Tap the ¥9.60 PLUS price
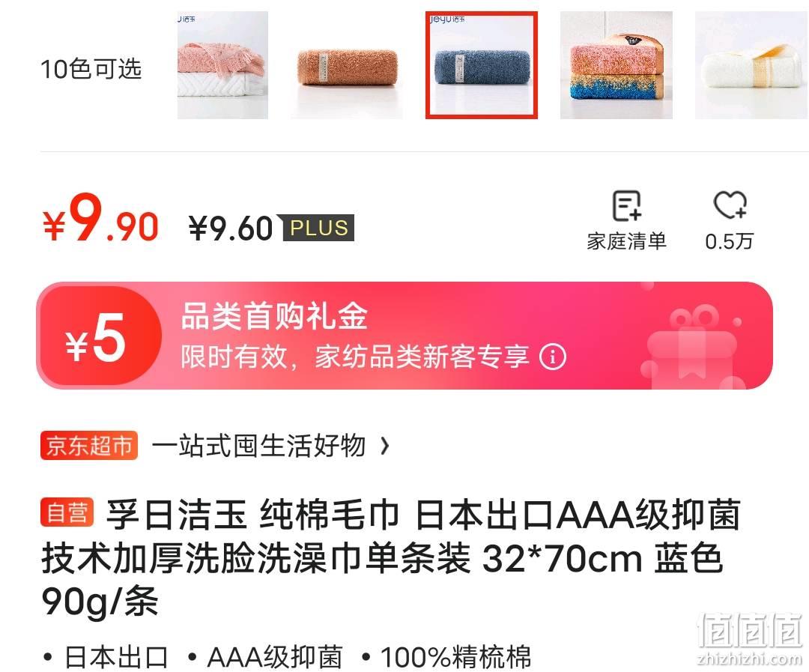The image size is (809, 672). (230, 228)
